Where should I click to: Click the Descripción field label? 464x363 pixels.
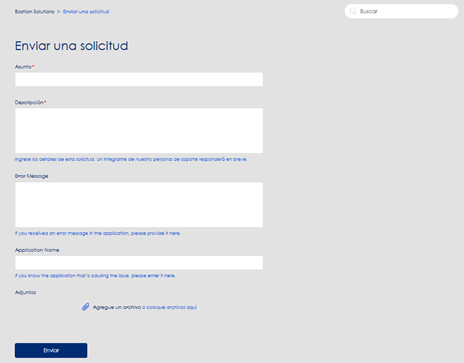pyautogui.click(x=29, y=102)
